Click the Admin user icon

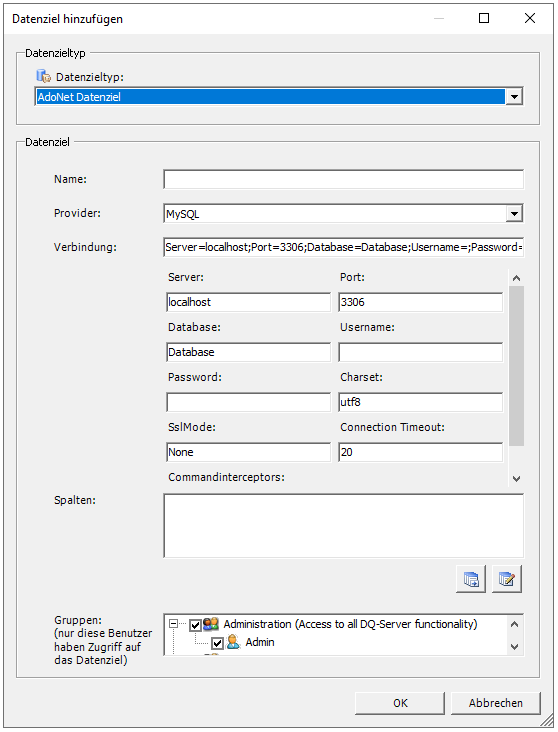pos(233,642)
